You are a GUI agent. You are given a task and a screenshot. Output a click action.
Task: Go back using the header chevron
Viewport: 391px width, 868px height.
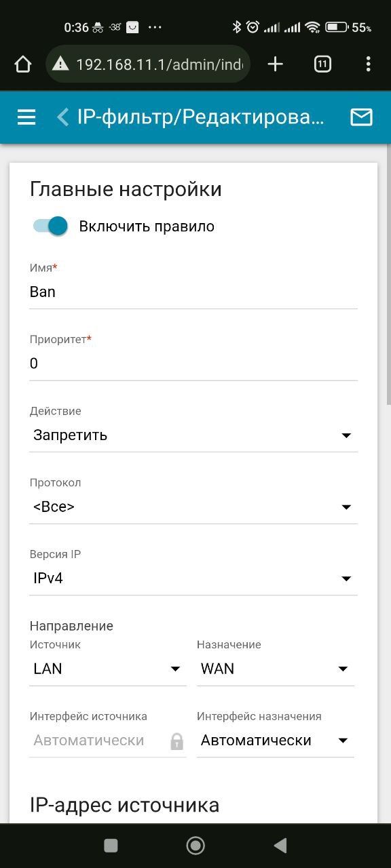(63, 117)
